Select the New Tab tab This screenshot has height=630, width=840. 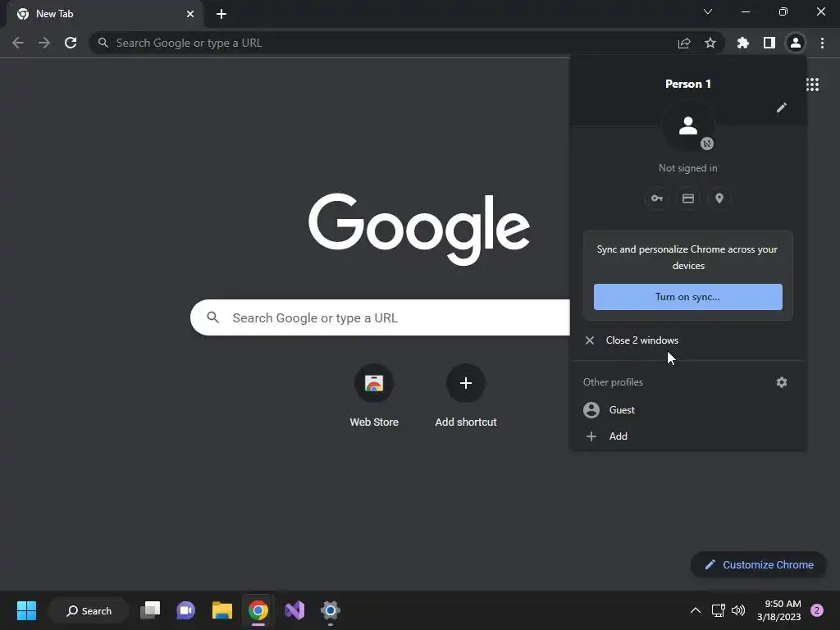click(104, 14)
